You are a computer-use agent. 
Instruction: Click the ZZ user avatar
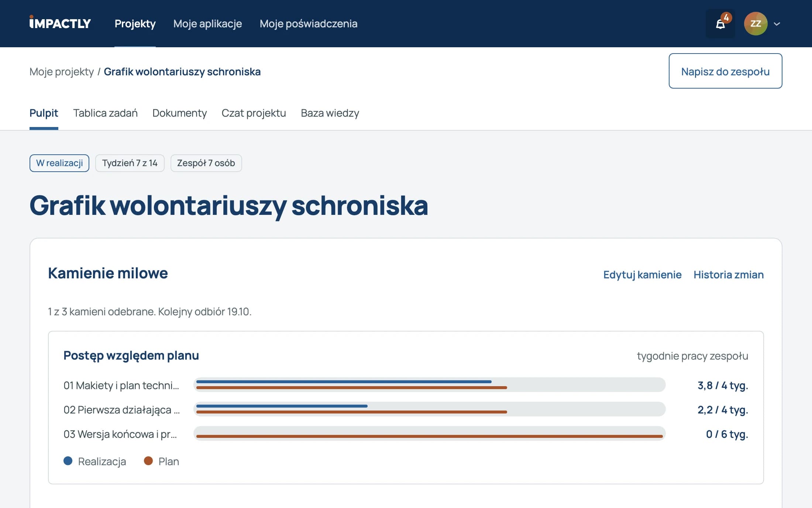[756, 24]
